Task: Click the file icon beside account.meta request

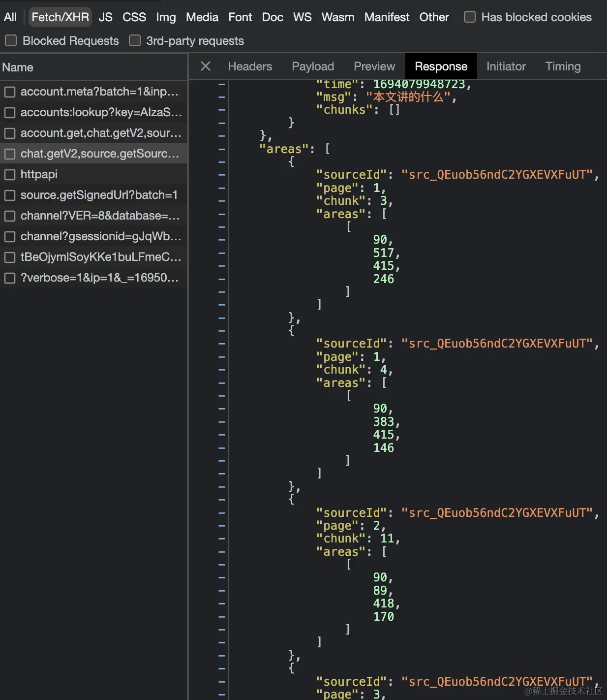Action: (x=10, y=92)
